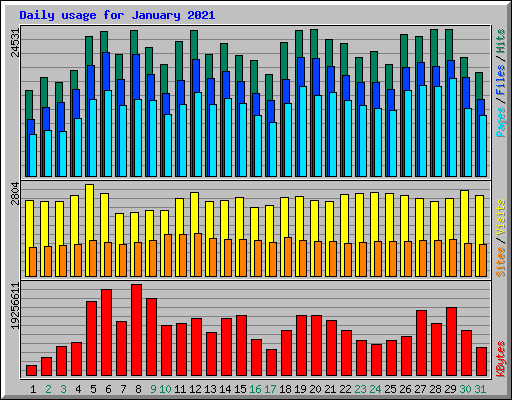Click the red KBytes bar for day 1
Screen dimensions: 512x400
point(31,371)
